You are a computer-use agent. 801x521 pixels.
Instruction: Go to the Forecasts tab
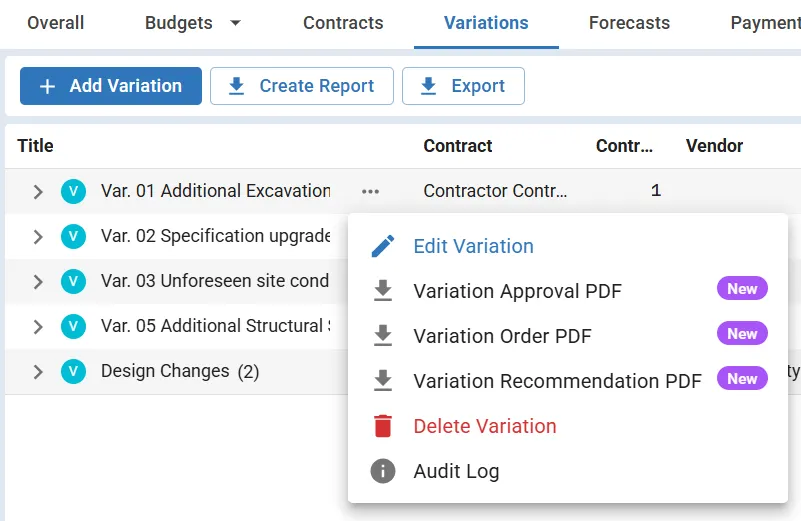(x=629, y=23)
